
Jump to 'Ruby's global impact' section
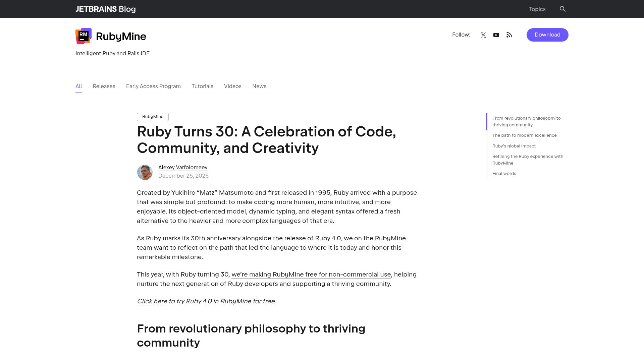coord(514,146)
